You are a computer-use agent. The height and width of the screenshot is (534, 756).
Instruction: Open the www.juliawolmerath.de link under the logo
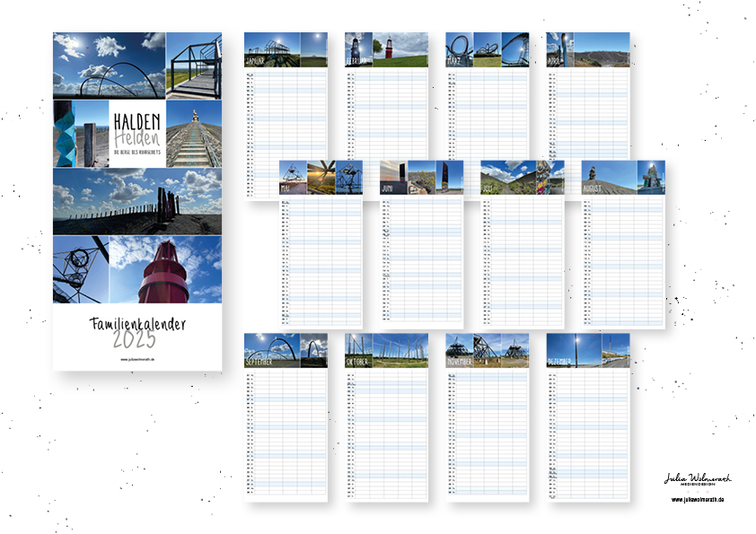[698, 500]
